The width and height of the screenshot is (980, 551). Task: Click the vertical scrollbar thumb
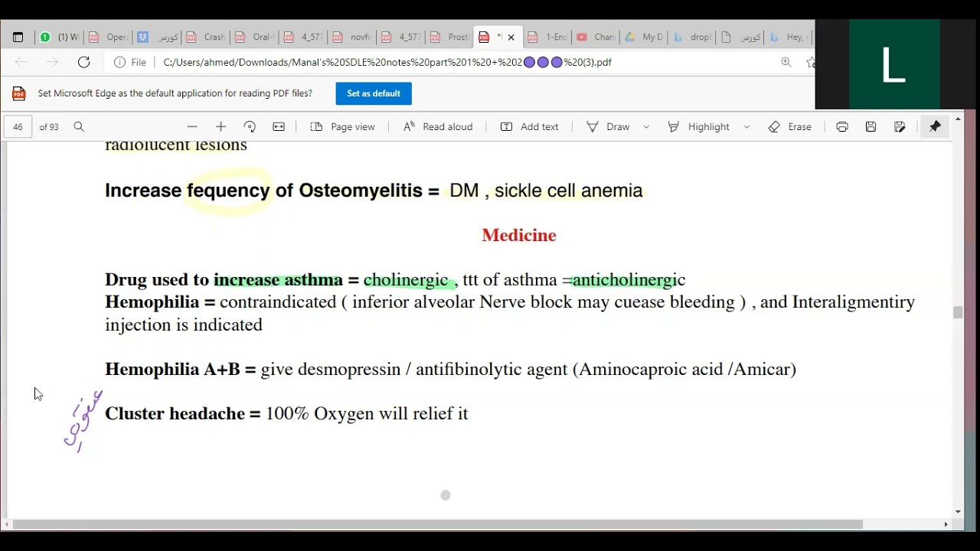point(958,312)
